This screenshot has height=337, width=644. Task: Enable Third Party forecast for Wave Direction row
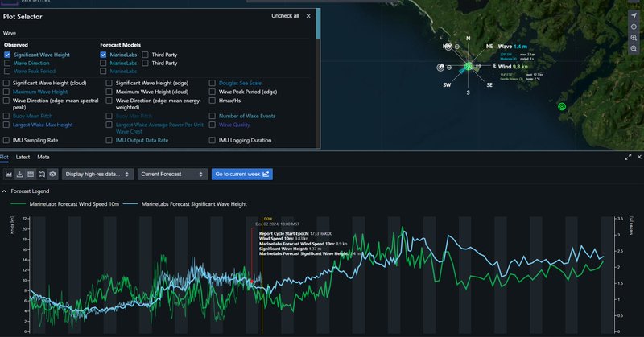click(x=146, y=64)
